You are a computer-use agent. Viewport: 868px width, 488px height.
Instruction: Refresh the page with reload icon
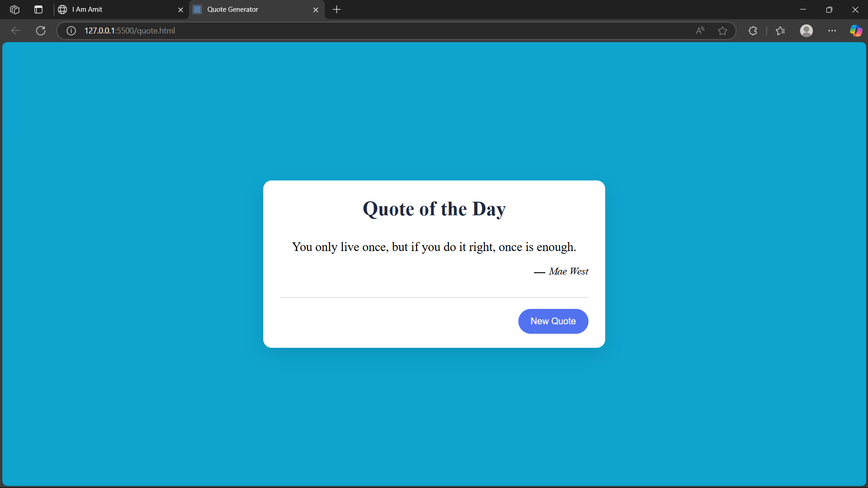(x=41, y=31)
